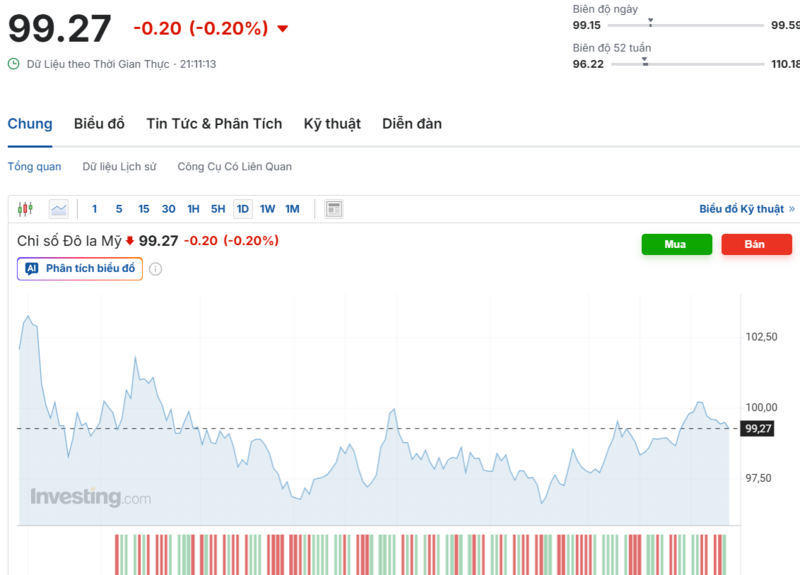Switch chart interval to 1W
This screenshot has height=575, width=800.
tap(268, 209)
